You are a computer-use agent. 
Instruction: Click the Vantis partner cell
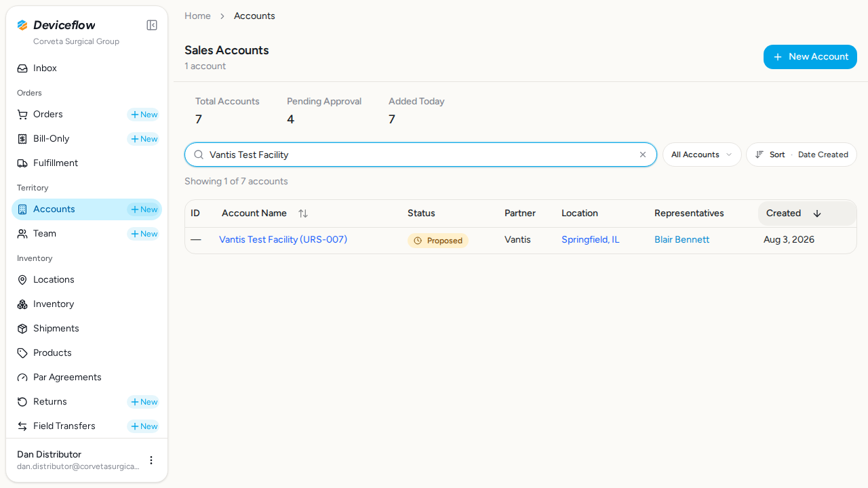tap(517, 239)
